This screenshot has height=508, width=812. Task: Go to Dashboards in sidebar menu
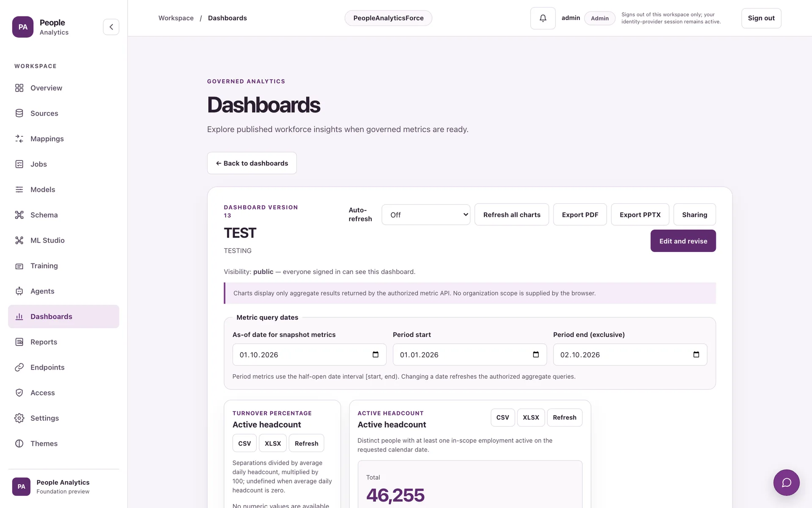click(x=63, y=317)
